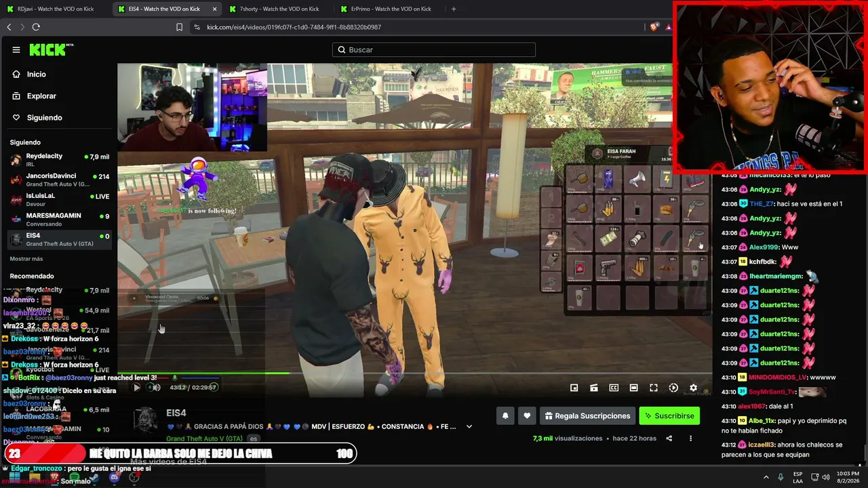Open Brave browser from the taskbar
Screen dimensions: 868x488
(x=54, y=477)
